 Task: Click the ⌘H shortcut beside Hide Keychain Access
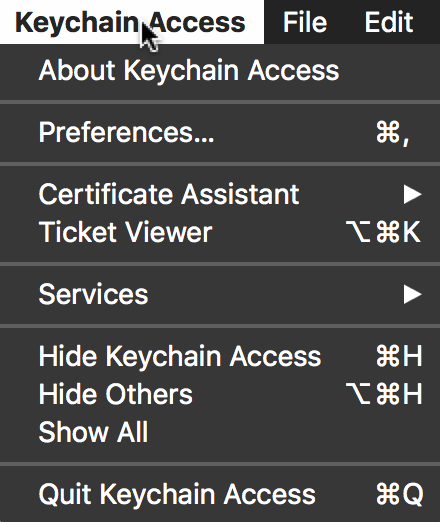point(399,356)
